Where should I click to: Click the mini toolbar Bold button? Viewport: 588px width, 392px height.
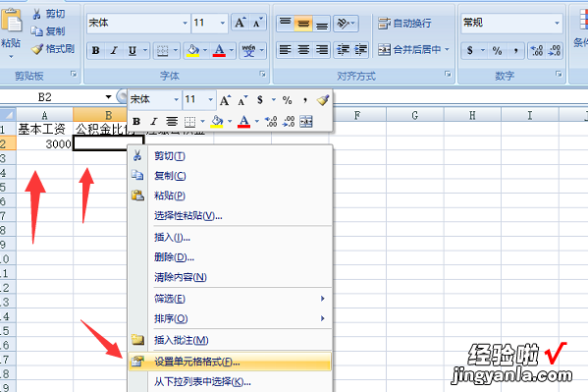point(136,121)
